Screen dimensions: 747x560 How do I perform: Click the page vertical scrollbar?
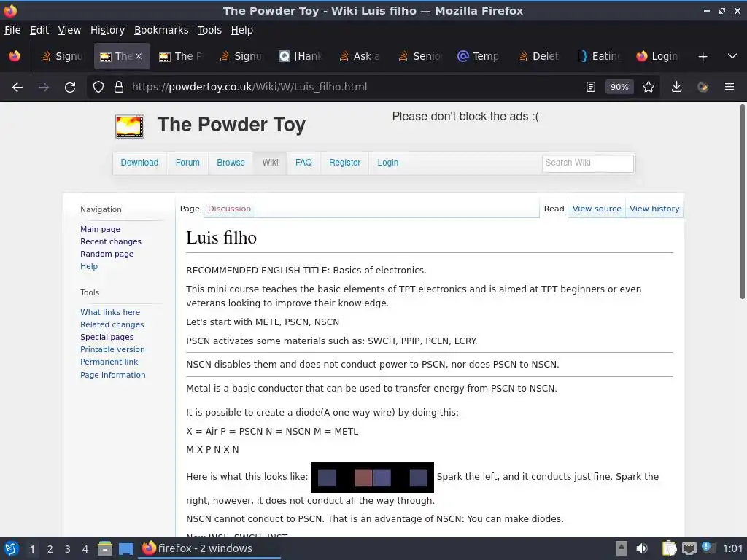(x=743, y=202)
